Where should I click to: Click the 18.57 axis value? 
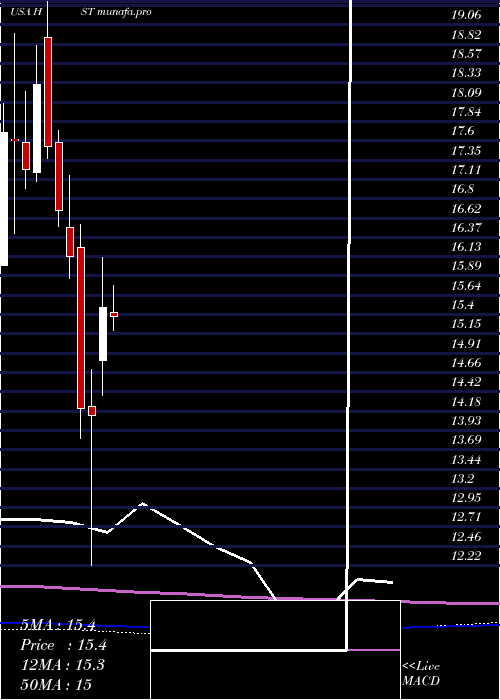pyautogui.click(x=466, y=54)
